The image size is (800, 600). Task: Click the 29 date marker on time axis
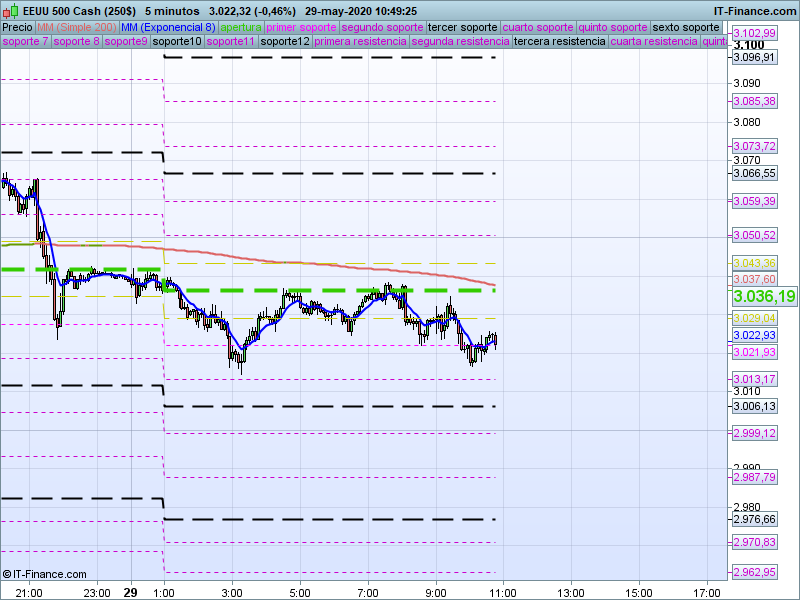pos(130,592)
